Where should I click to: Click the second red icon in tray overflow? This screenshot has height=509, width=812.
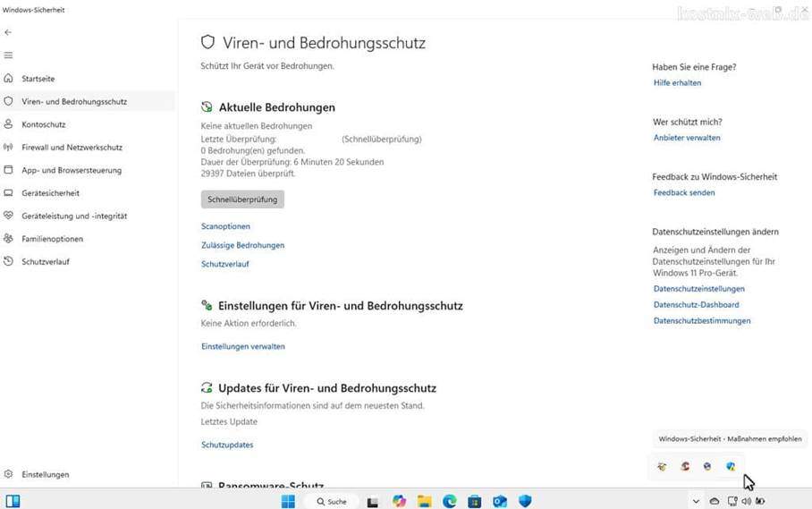click(x=685, y=467)
